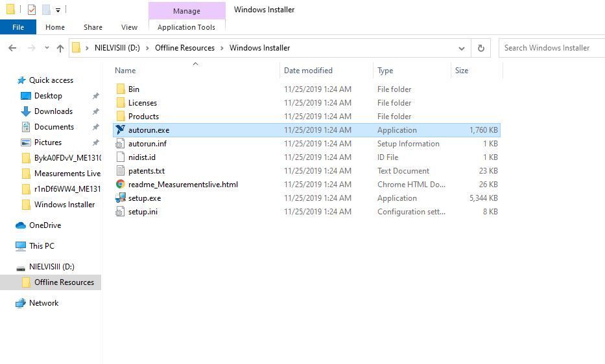Click the 5,344 KB size of setup.exe

click(x=484, y=198)
